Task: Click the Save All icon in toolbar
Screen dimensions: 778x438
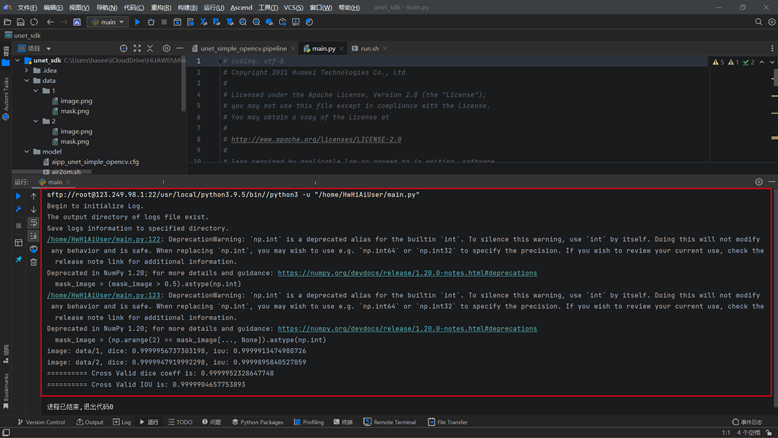Action: (21, 21)
